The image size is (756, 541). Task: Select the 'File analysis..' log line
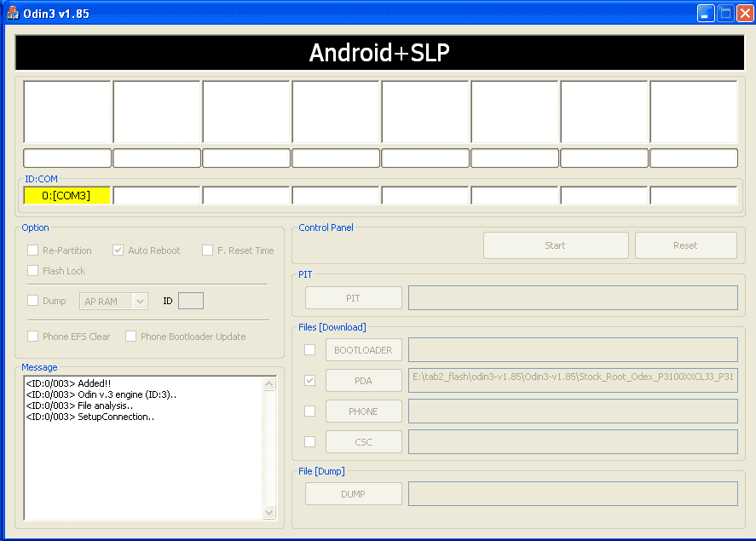point(79,406)
